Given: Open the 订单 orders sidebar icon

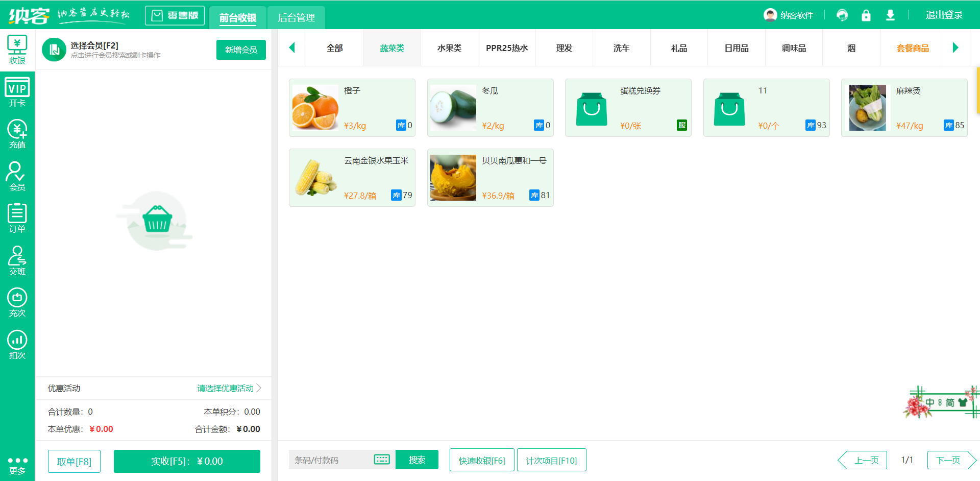Looking at the screenshot, I should (17, 219).
